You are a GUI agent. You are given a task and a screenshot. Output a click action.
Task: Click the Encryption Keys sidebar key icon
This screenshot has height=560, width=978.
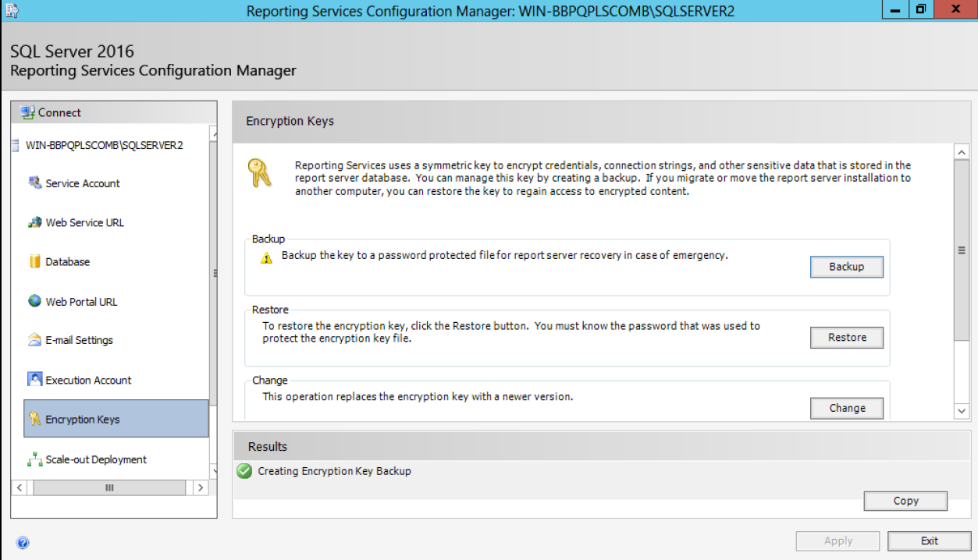pyautogui.click(x=34, y=419)
